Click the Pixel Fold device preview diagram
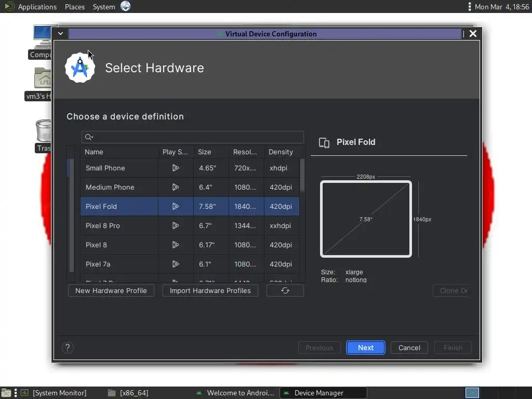The width and height of the screenshot is (532, 399). point(366,219)
